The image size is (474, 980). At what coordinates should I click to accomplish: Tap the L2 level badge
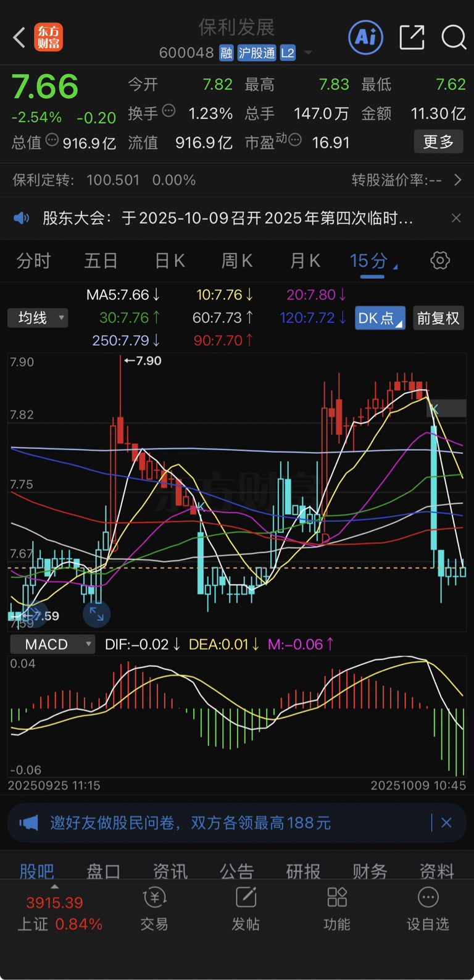pos(288,53)
